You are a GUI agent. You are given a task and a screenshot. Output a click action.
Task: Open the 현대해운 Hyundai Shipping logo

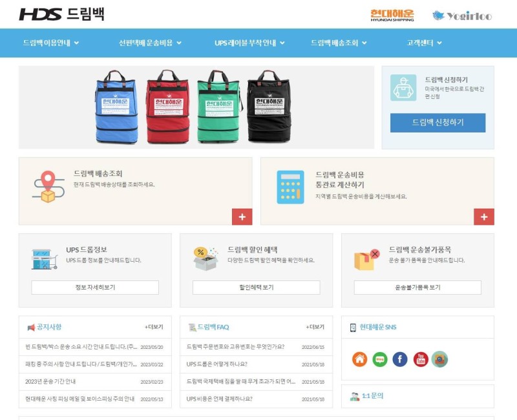[x=392, y=15]
